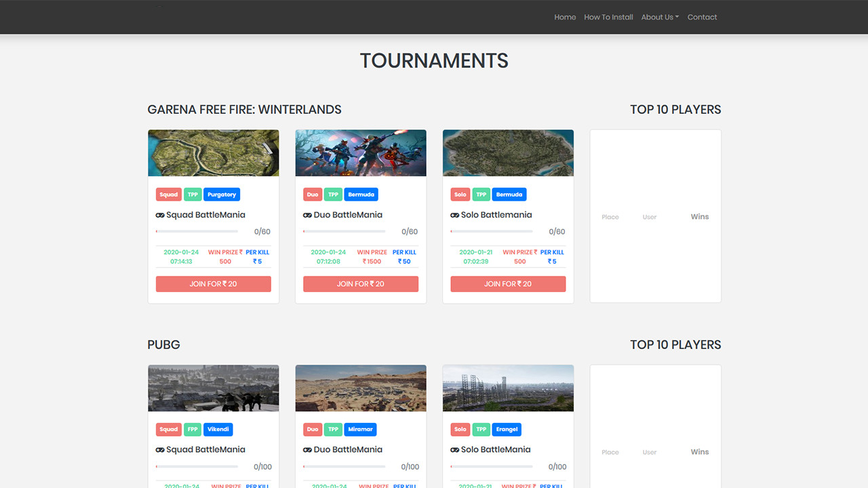Click the Garena Free Fire: Winterlands heading
The height and width of the screenshot is (488, 868).
244,110
